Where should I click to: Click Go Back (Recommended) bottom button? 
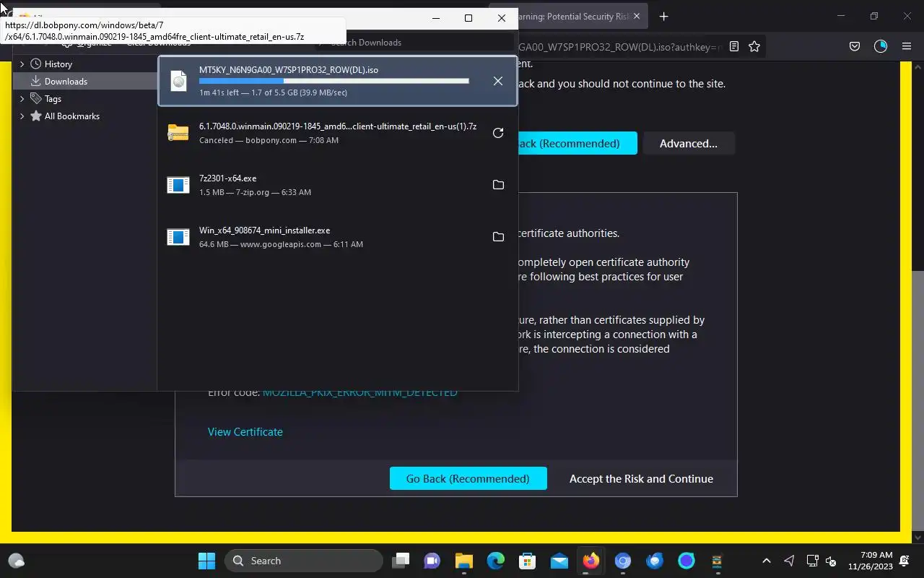tap(468, 478)
